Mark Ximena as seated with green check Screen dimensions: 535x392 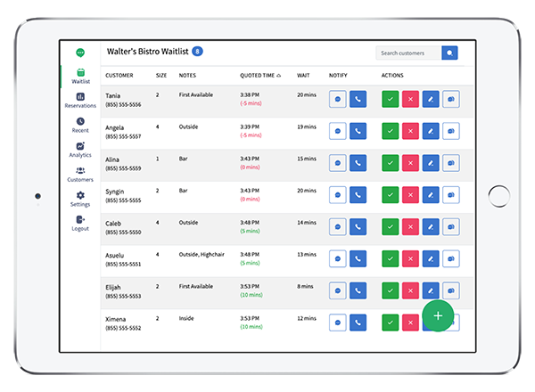(x=391, y=323)
